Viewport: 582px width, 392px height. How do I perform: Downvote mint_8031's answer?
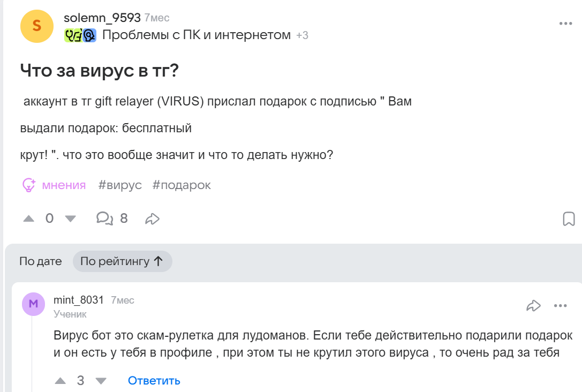(101, 381)
